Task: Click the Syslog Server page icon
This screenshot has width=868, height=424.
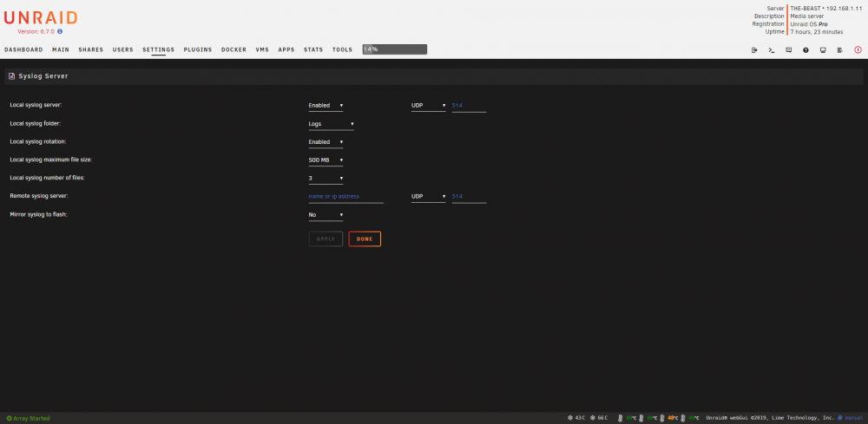Action: (11, 76)
